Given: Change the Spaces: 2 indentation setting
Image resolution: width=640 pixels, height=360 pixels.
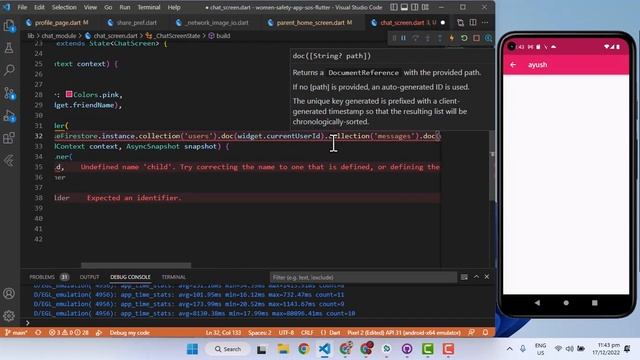Looking at the screenshot, I should pyautogui.click(x=260, y=333).
